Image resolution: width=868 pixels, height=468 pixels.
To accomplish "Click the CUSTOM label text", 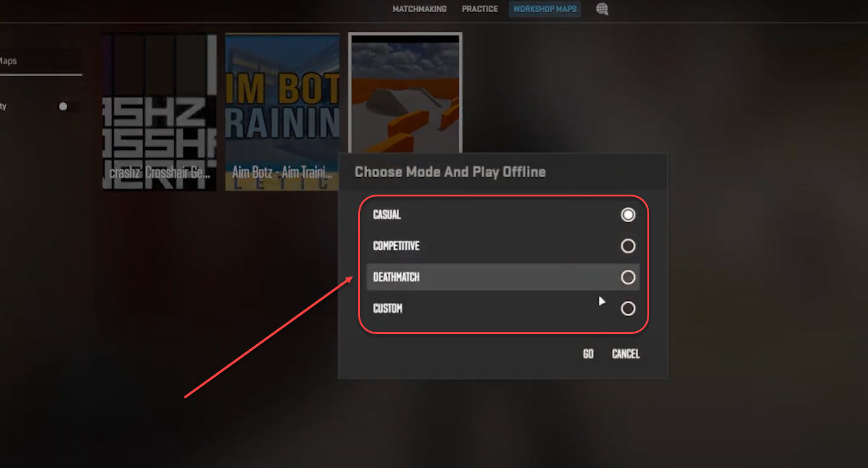I will click(388, 308).
